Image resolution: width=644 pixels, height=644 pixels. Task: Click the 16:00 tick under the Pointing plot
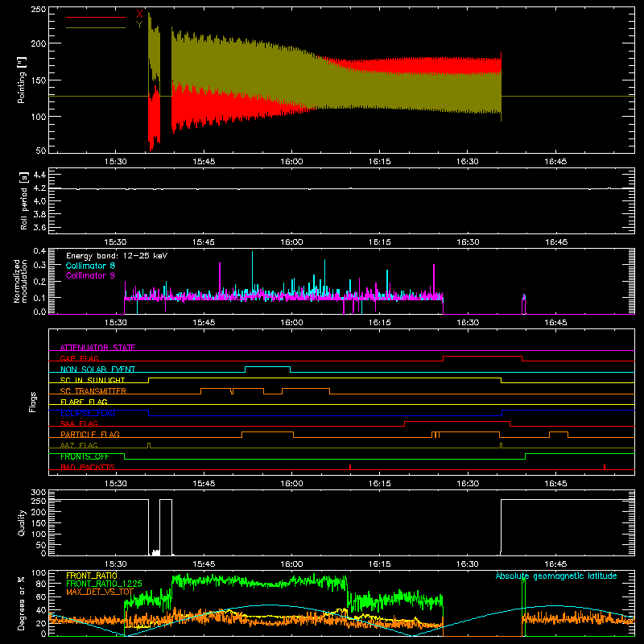click(x=291, y=162)
